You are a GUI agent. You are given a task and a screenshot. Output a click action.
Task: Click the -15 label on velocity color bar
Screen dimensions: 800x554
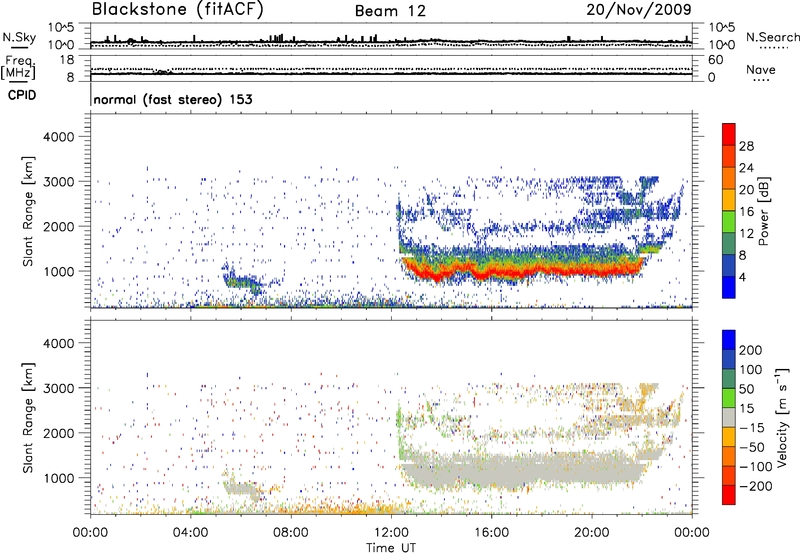tap(752, 428)
